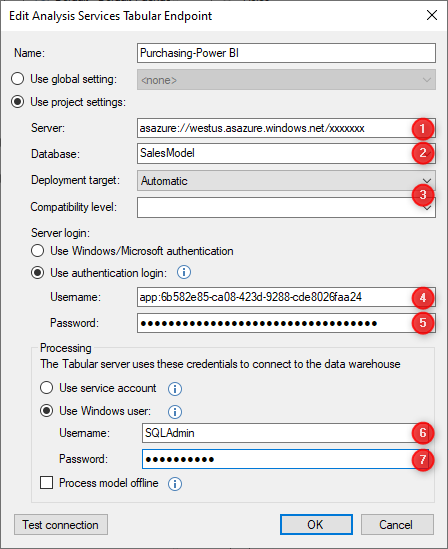Cancel the endpoint editing dialog
Image resolution: width=448 pixels, height=549 pixels.
(x=397, y=524)
